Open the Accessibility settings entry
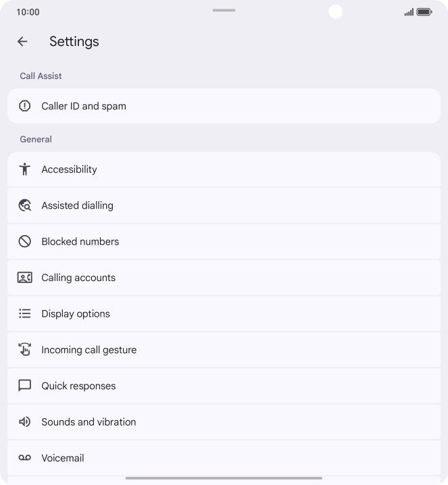 pyautogui.click(x=223, y=170)
